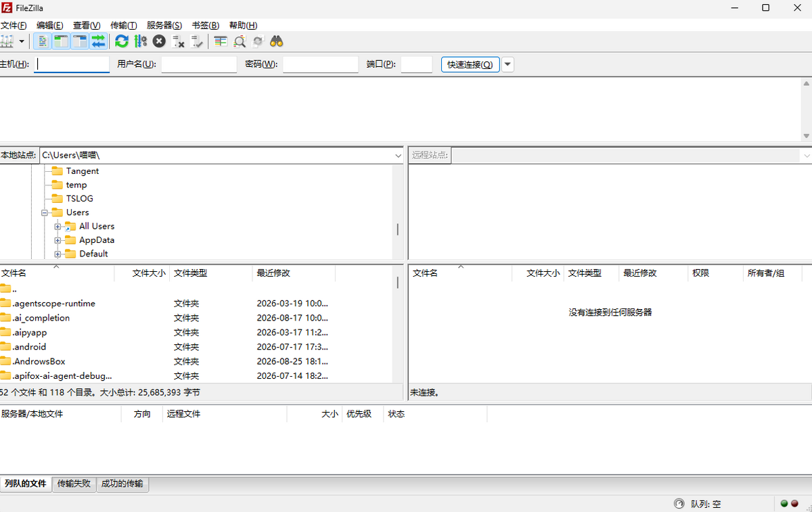Image resolution: width=812 pixels, height=512 pixels.
Task: Click the 服务器/本地文件 queue column header
Action: point(60,414)
